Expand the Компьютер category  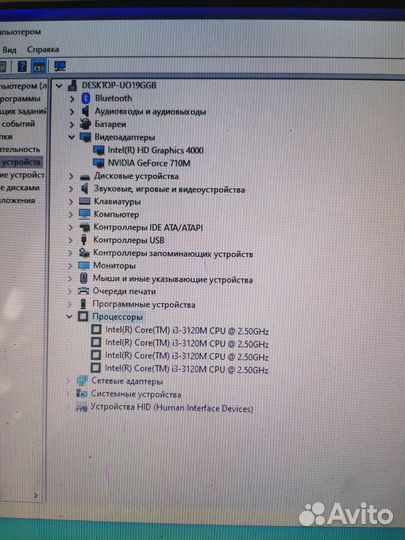click(71, 215)
